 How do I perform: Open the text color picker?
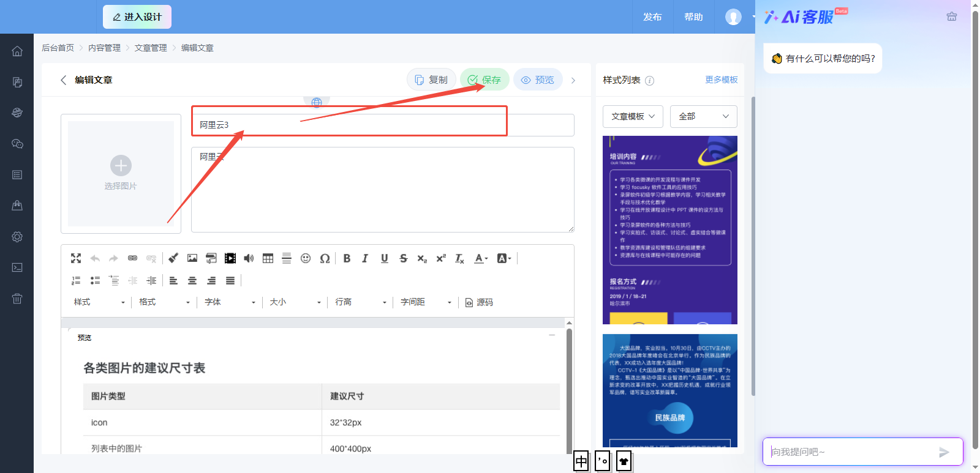point(481,258)
